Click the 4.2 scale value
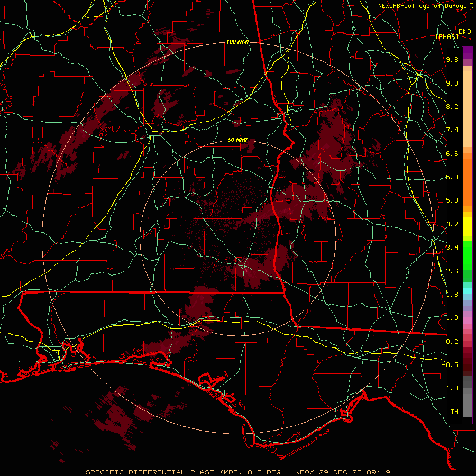476x476 pixels. coord(452,224)
